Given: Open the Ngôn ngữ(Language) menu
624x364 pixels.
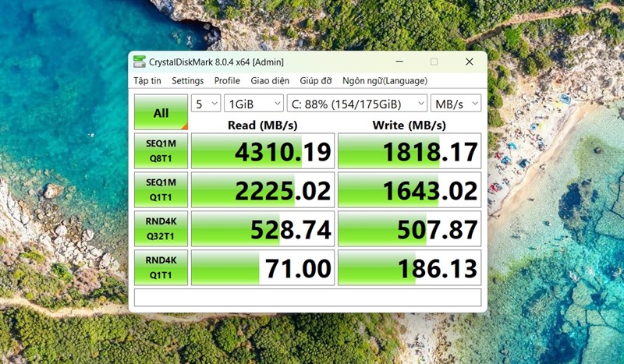Looking at the screenshot, I should 385,81.
